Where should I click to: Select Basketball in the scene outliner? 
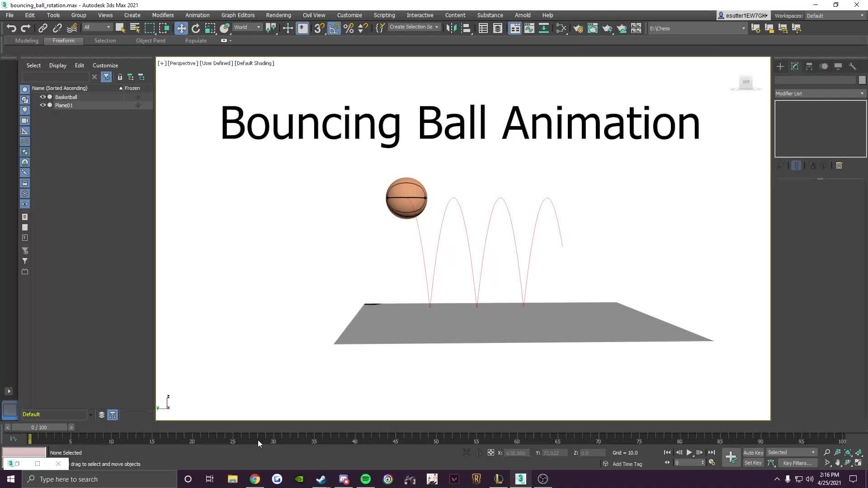coord(66,97)
